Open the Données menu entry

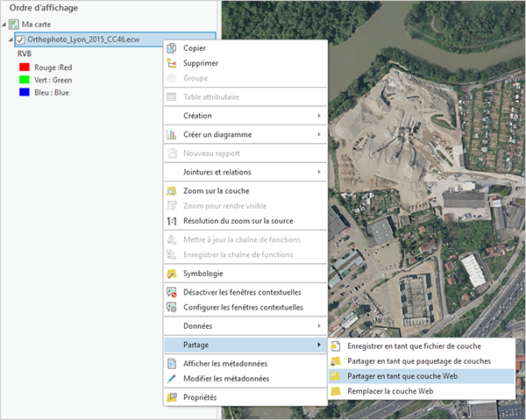(245, 325)
